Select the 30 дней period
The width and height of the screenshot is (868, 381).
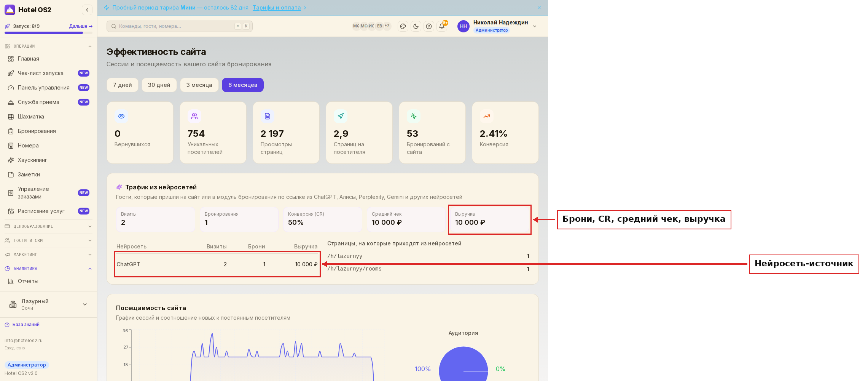point(159,85)
